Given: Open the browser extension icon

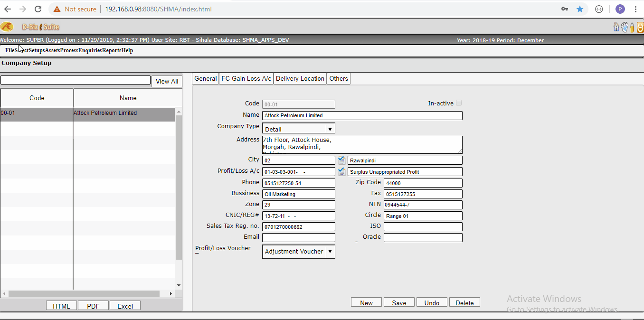Looking at the screenshot, I should click(599, 9).
